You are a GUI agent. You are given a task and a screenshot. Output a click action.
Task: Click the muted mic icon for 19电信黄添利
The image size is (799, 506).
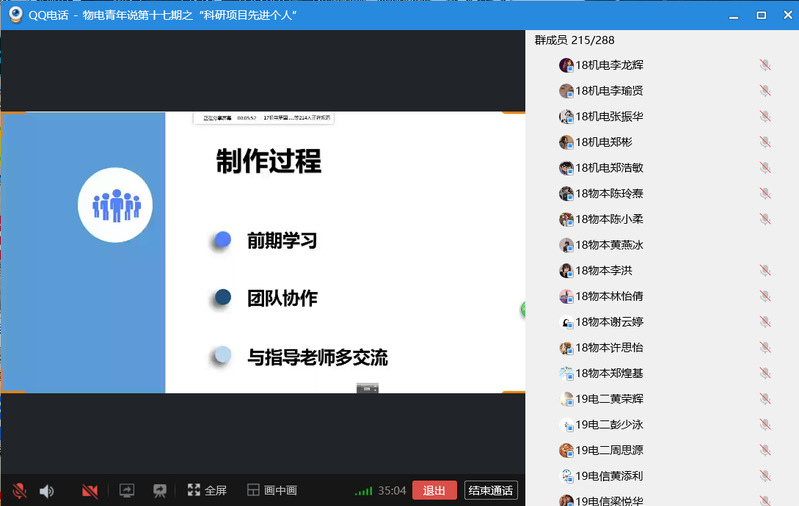pos(765,476)
